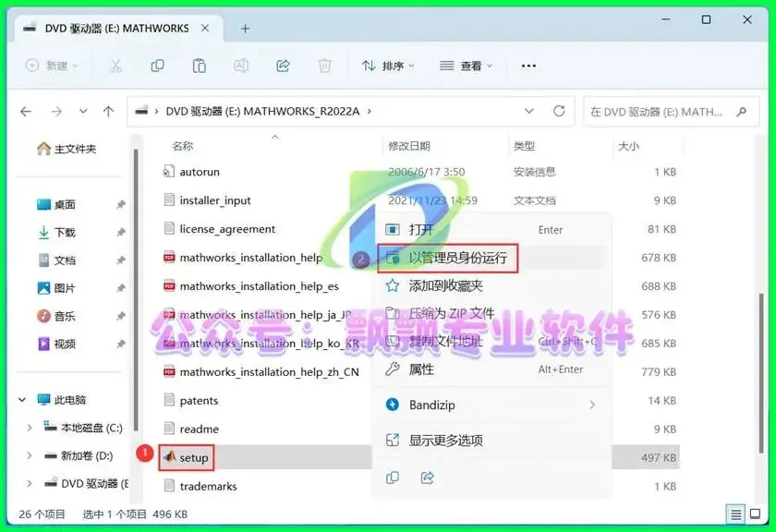Click the address bar path MATHWORKS_R2022A

[x=301, y=112]
